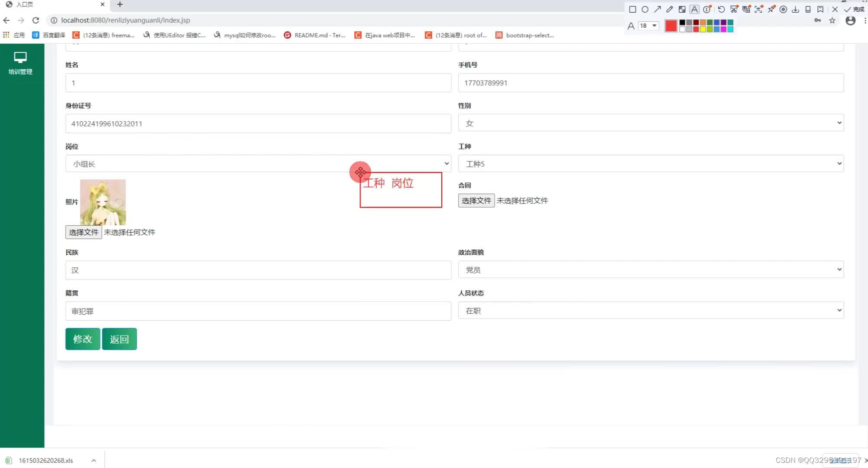This screenshot has width=868, height=468.
Task: Open the README.md bookmark
Action: [314, 35]
